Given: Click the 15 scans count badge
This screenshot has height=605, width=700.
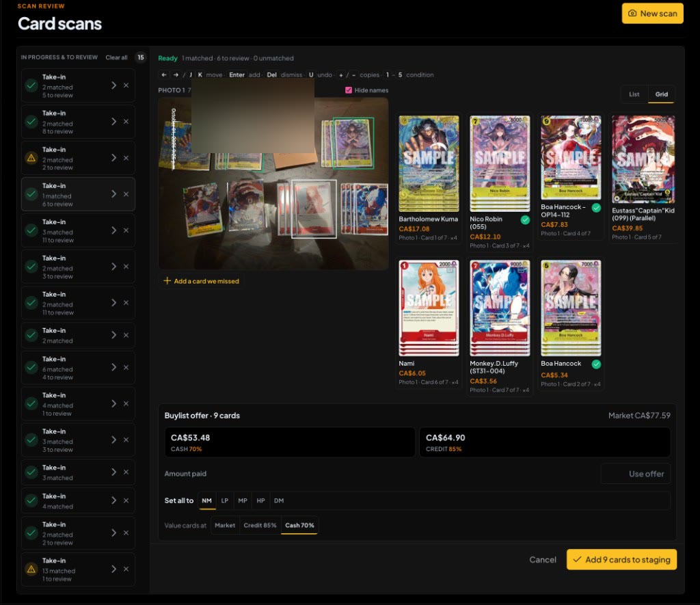Looking at the screenshot, I should tap(141, 57).
